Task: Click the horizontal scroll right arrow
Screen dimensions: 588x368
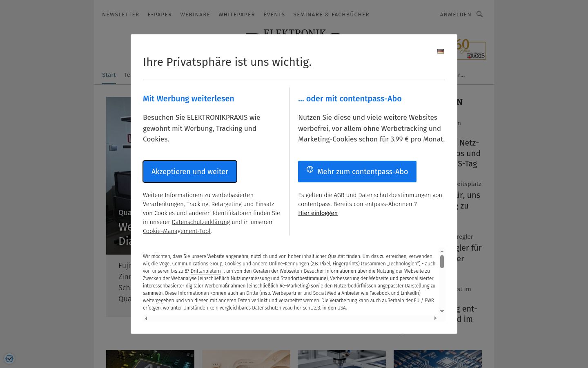Action: (x=435, y=318)
